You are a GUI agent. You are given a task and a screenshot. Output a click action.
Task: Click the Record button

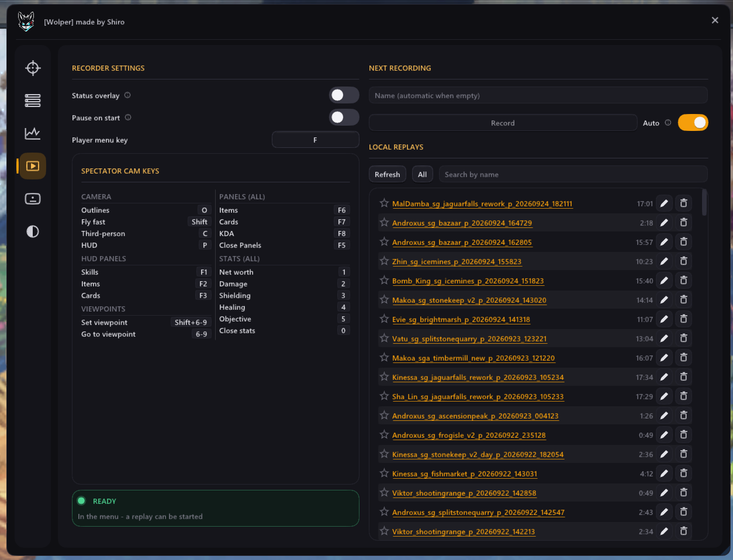pyautogui.click(x=503, y=123)
